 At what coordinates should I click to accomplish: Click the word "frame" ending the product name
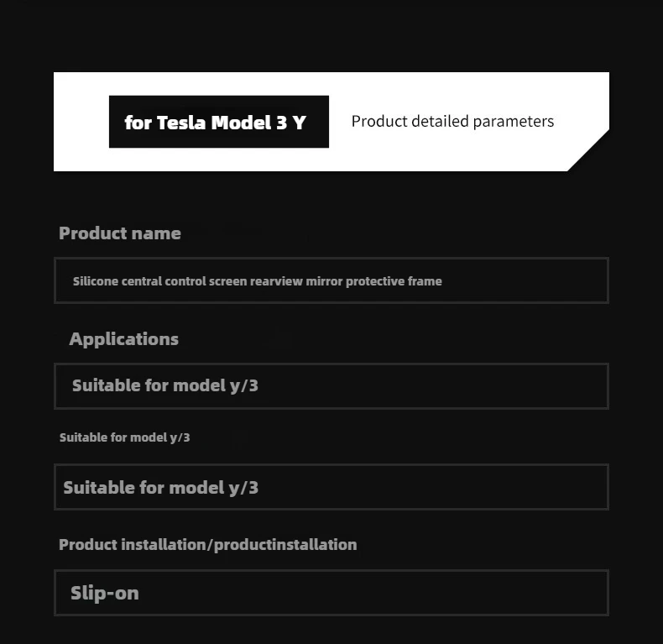pos(425,281)
